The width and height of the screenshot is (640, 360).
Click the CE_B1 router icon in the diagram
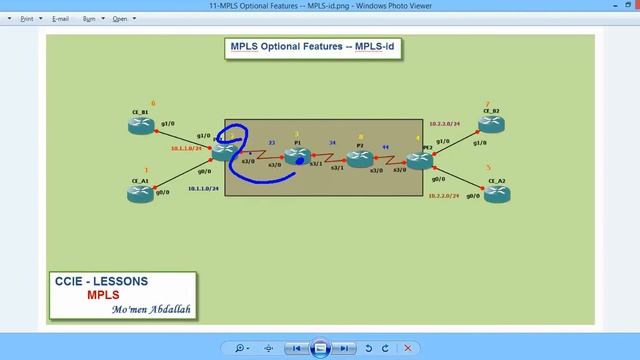pyautogui.click(x=141, y=126)
